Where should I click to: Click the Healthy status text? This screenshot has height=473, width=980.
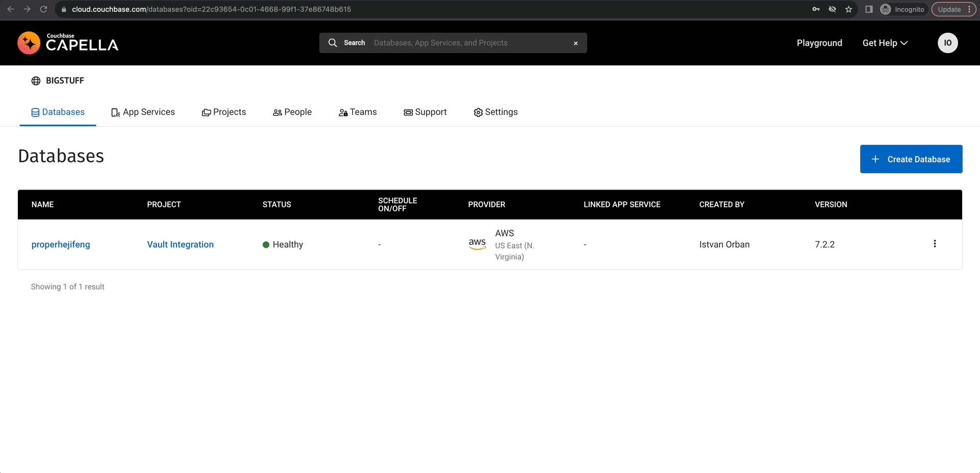288,244
